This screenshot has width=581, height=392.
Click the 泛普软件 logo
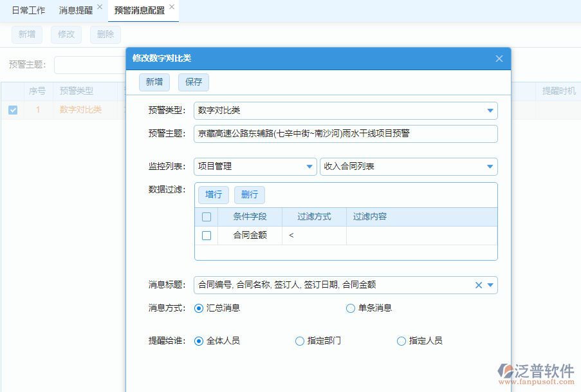point(536,371)
